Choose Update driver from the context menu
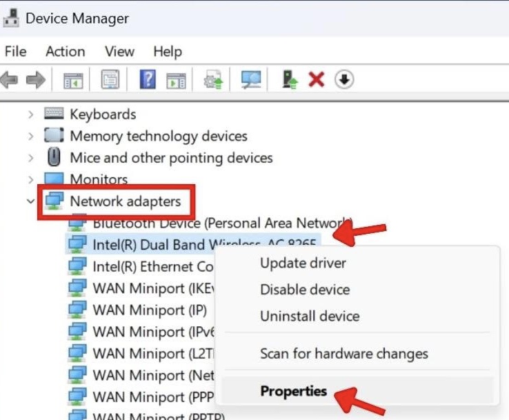Image resolution: width=509 pixels, height=420 pixels. 303,263
